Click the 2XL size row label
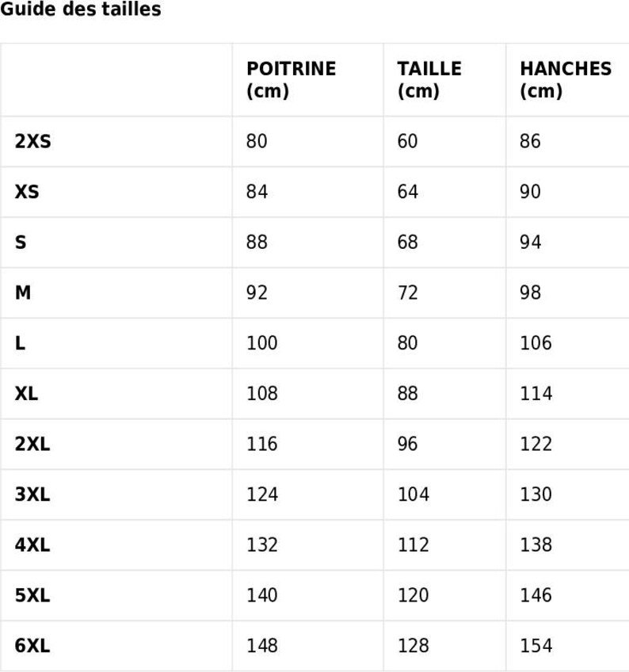The width and height of the screenshot is (629, 672). pyautogui.click(x=32, y=445)
